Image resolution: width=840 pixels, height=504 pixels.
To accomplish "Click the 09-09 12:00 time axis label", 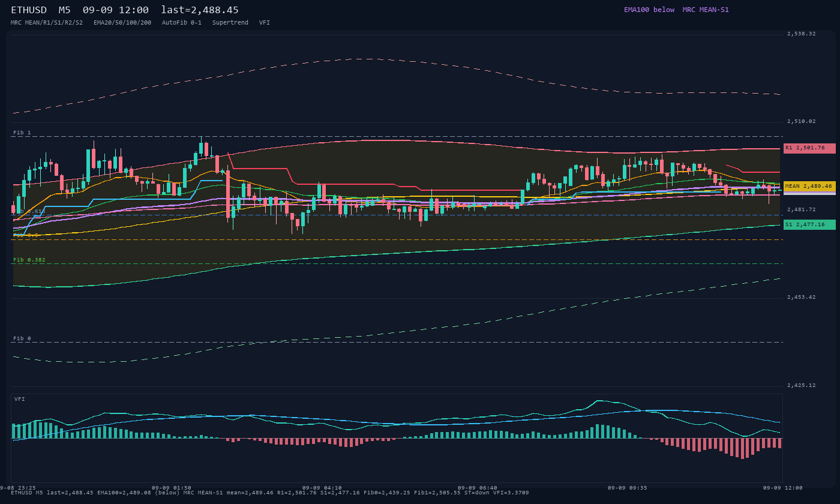I will 783,488.
